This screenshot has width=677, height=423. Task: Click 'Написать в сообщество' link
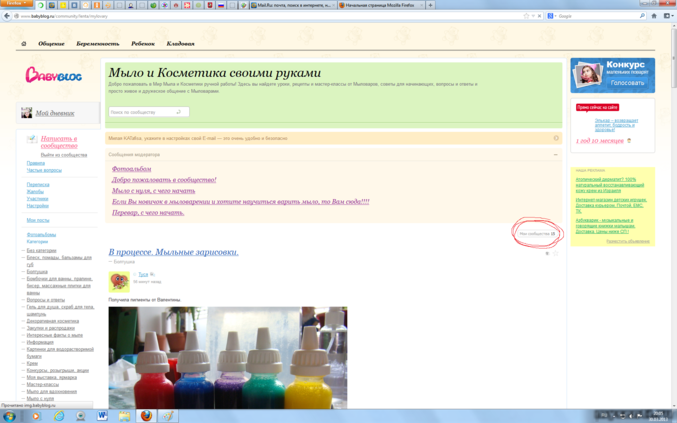[59, 142]
